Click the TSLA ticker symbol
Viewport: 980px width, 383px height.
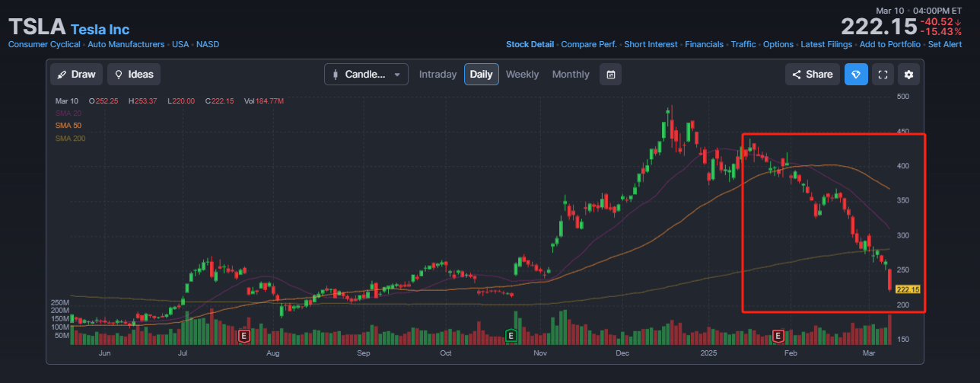click(x=37, y=27)
